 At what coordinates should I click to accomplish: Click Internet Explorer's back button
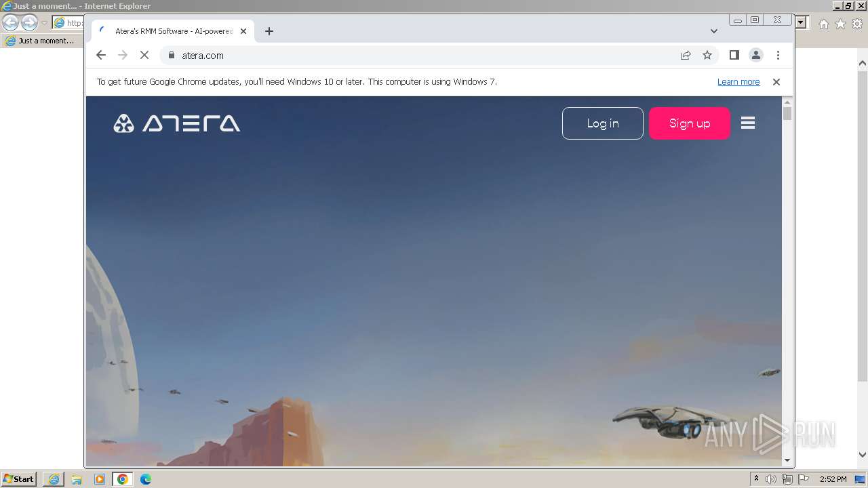click(x=10, y=23)
